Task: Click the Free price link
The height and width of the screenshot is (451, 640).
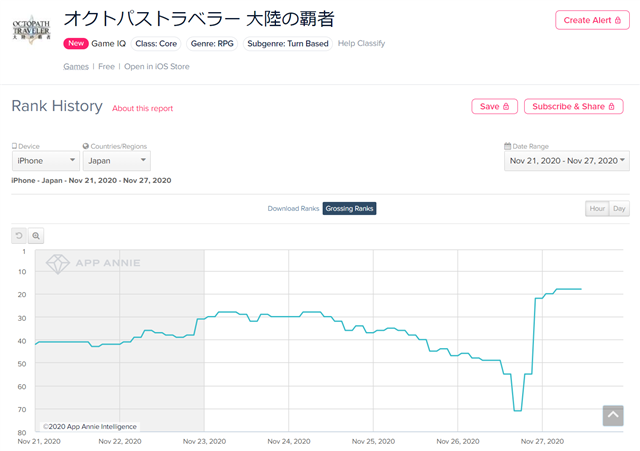Action: pos(106,67)
